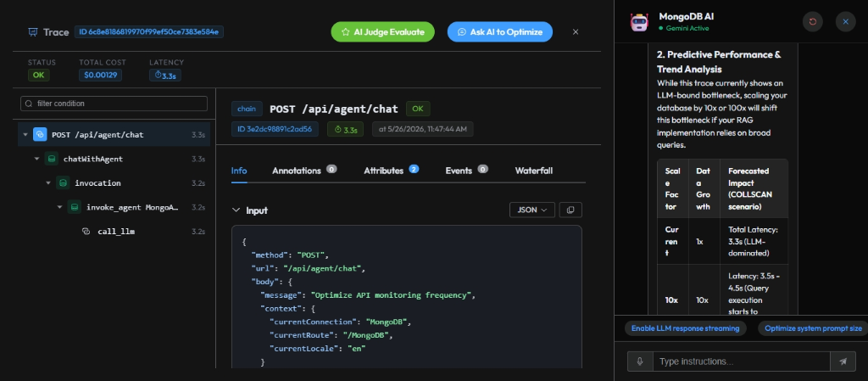The width and height of the screenshot is (868, 381).
Task: Click the green icon beside chatWithAgent
Action: tap(52, 159)
